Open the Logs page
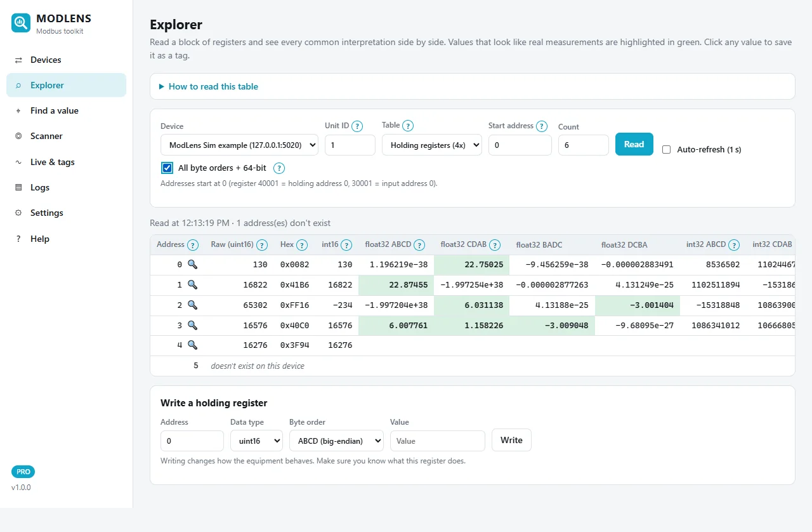This screenshot has height=532, width=812. point(66,187)
